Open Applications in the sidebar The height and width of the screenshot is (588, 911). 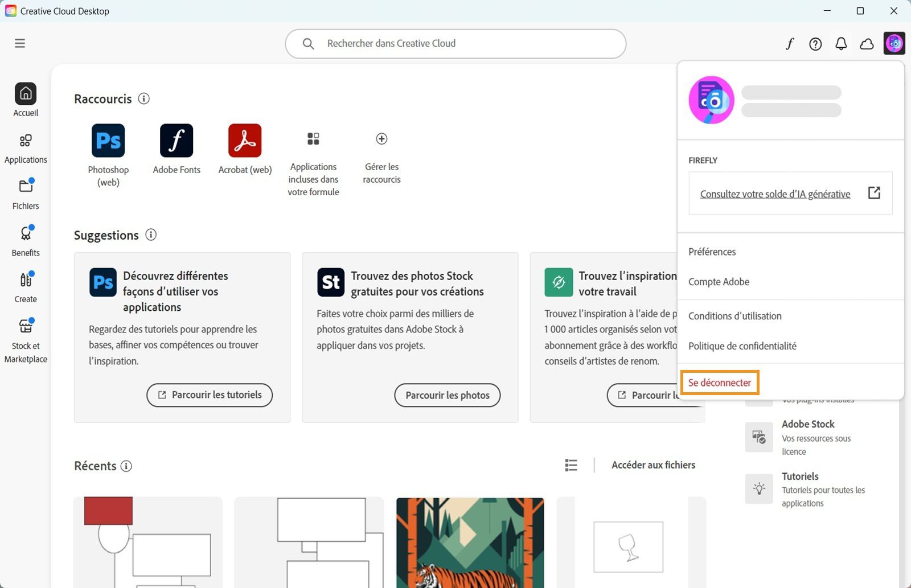tap(26, 148)
